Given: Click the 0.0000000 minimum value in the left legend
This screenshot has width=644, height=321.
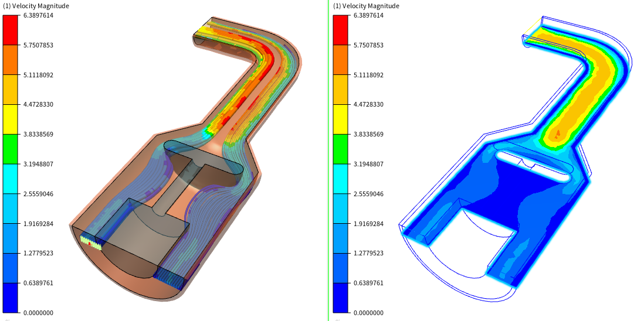Looking at the screenshot, I should (x=39, y=313).
